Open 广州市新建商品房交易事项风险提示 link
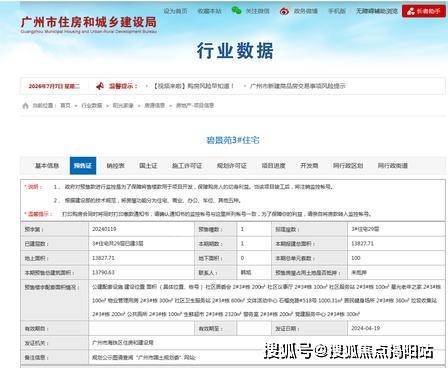This screenshot has height=368, width=448. coord(298,86)
